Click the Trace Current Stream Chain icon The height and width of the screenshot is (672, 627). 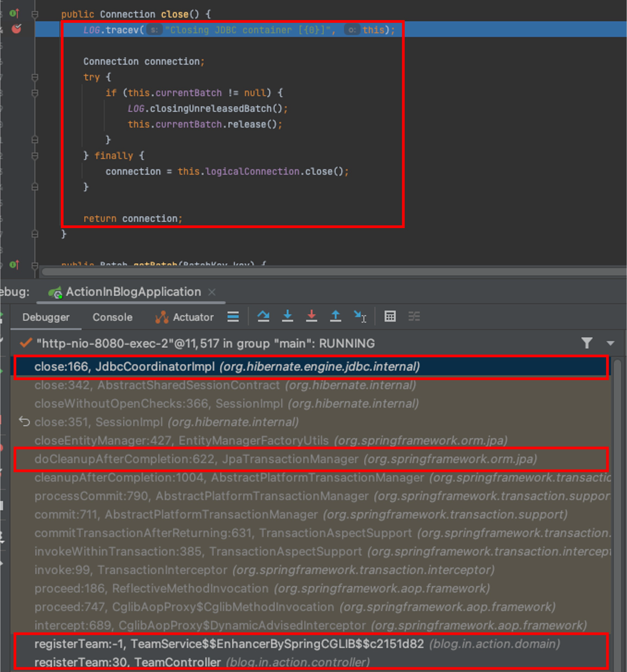(x=414, y=316)
